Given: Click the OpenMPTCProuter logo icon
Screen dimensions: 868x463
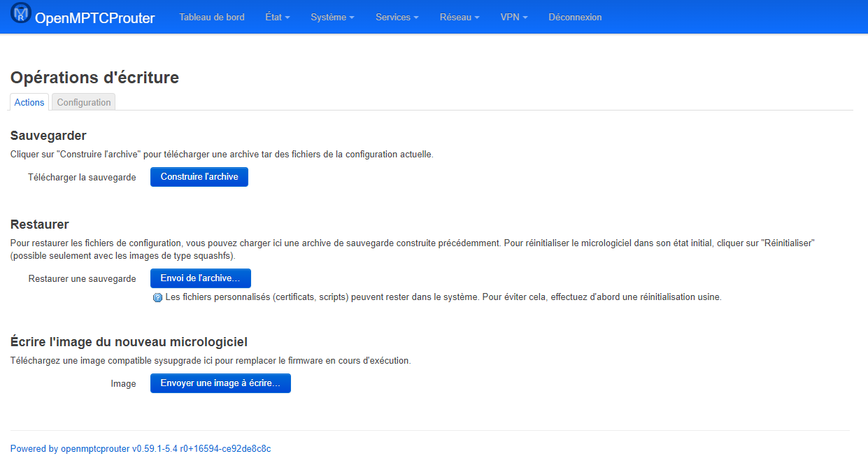Looking at the screenshot, I should tap(21, 13).
